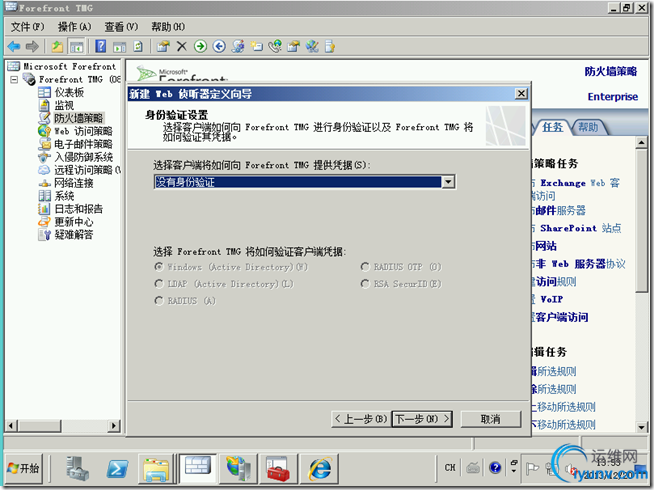The width and height of the screenshot is (654, 490).
Task: Open the blue Help question mark icon
Action: pos(101,46)
